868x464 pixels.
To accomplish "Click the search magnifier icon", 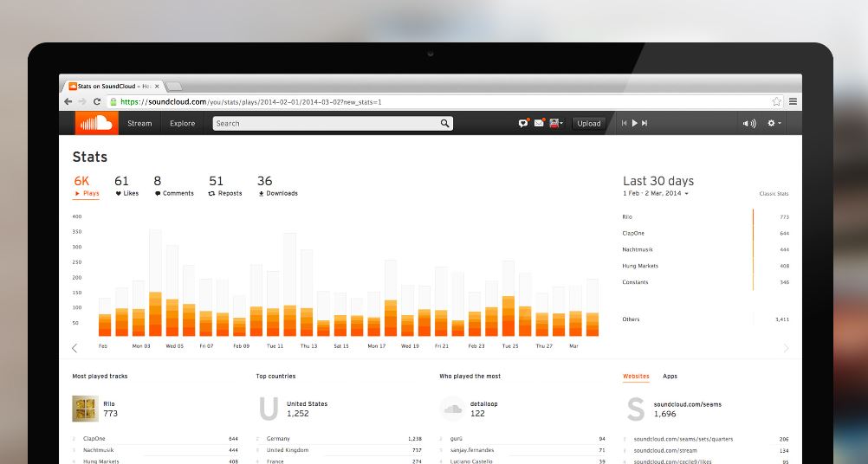I will pos(444,123).
